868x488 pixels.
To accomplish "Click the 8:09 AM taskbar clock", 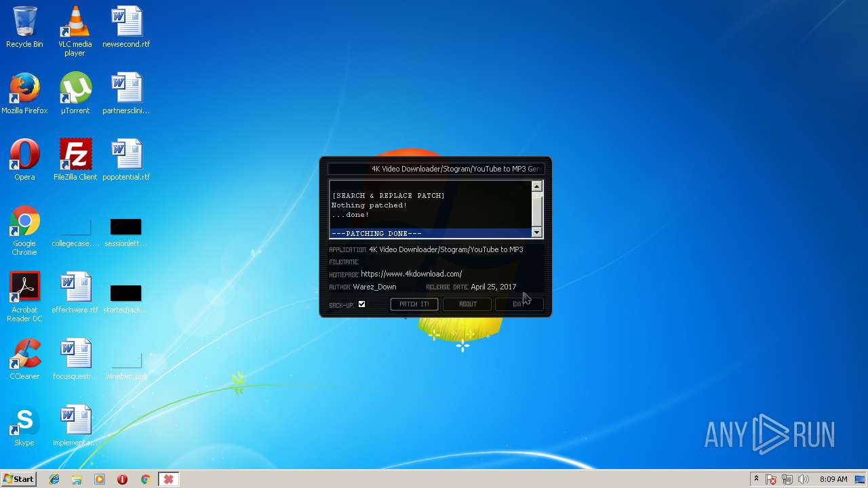I will [833, 479].
